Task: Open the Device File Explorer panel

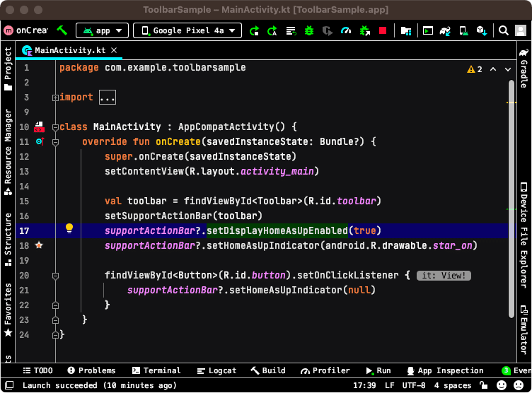Action: click(x=524, y=235)
